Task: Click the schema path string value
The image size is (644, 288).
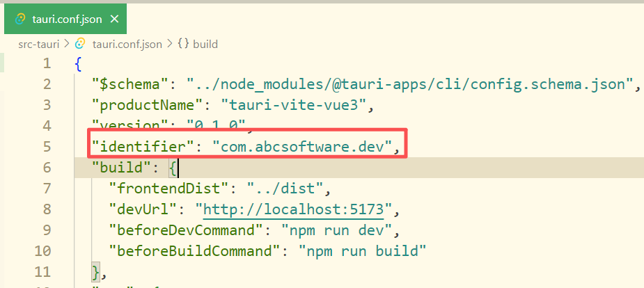Action: (x=409, y=84)
